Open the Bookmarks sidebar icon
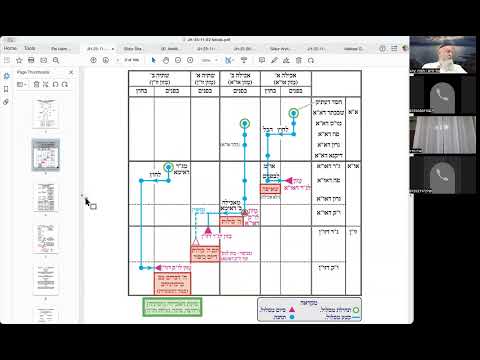480x360 pixels. pos(6,89)
